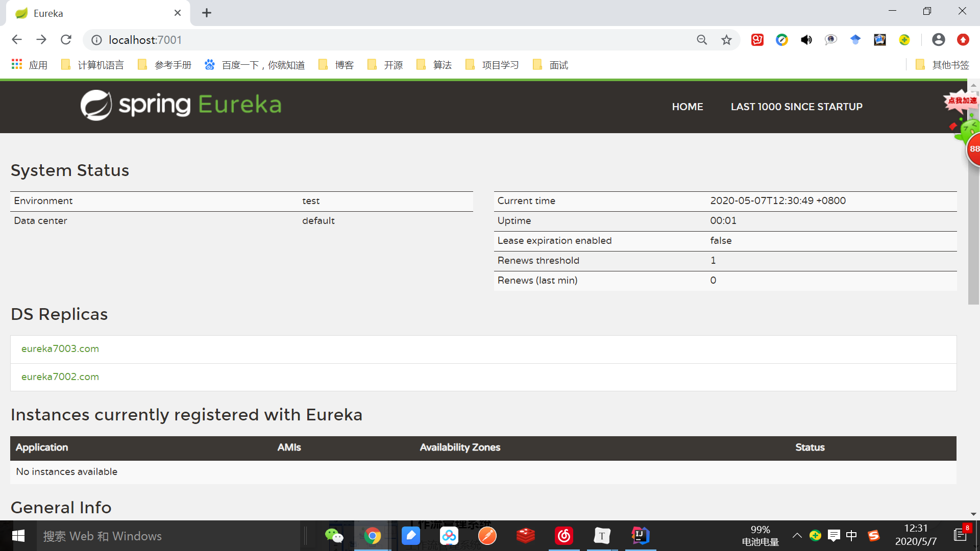980x551 pixels.
Task: Open the eureka7003.com replica link
Action: [60, 349]
